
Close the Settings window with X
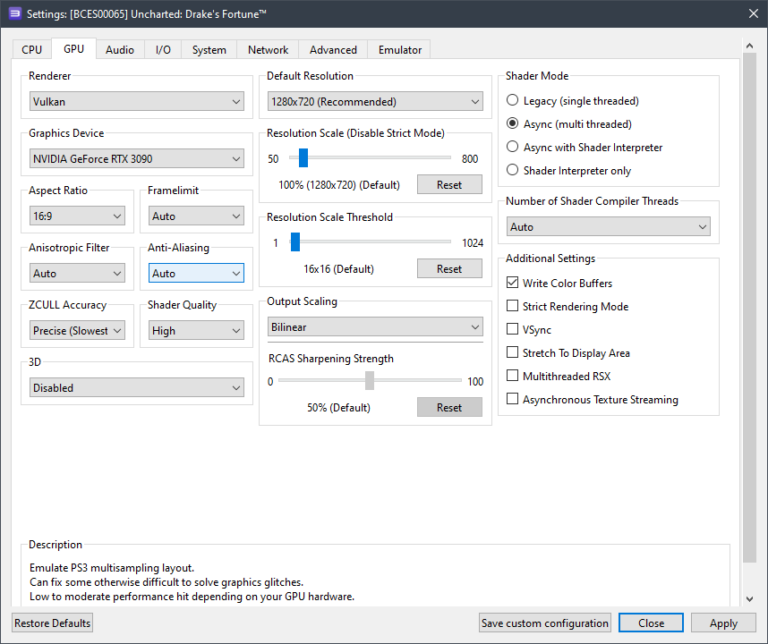coord(751,12)
